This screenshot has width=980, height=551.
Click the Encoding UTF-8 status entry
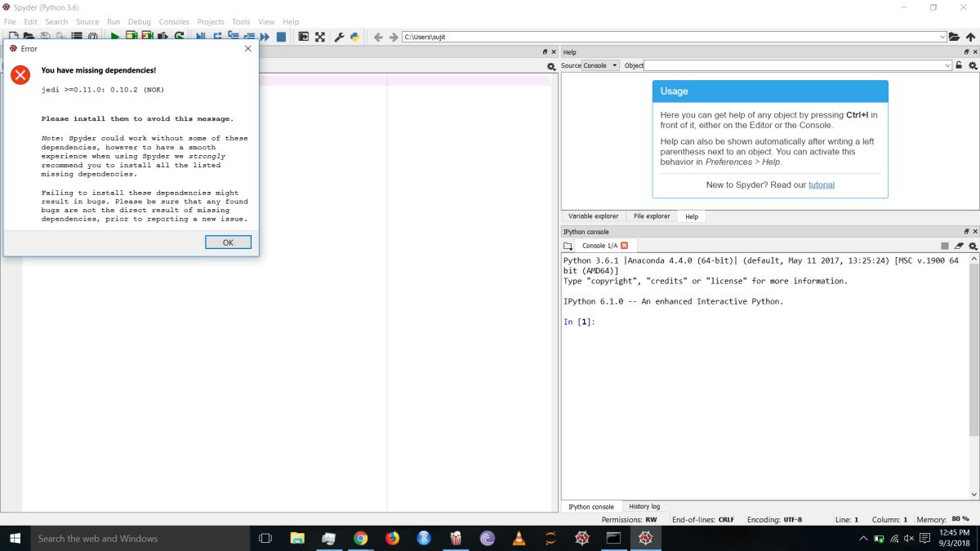[774, 519]
